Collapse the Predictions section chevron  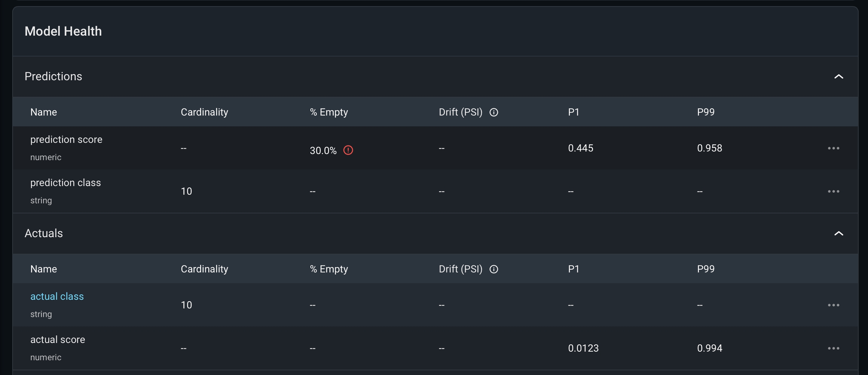pyautogui.click(x=839, y=76)
